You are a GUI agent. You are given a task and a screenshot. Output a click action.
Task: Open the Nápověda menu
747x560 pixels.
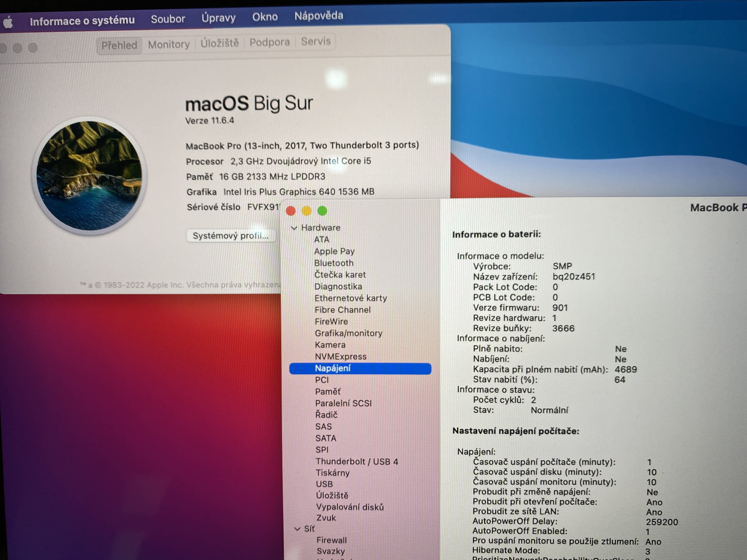[x=318, y=16]
